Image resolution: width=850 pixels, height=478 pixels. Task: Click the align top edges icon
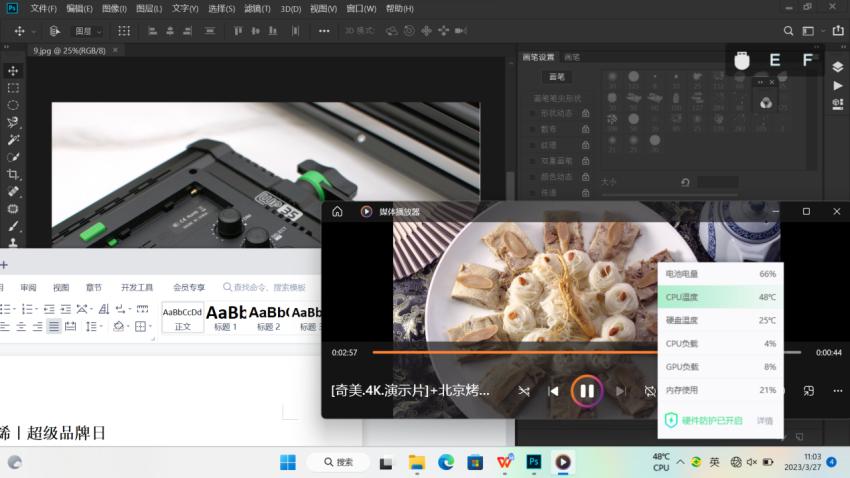tap(237, 31)
